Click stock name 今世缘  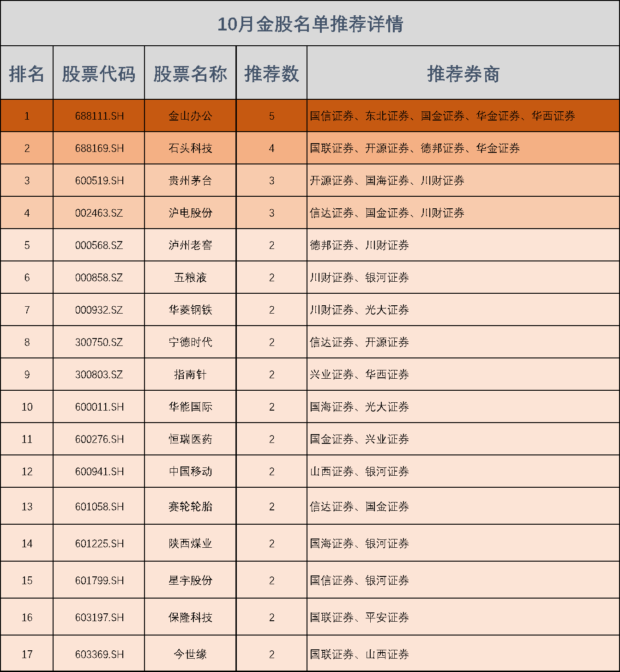(190, 654)
